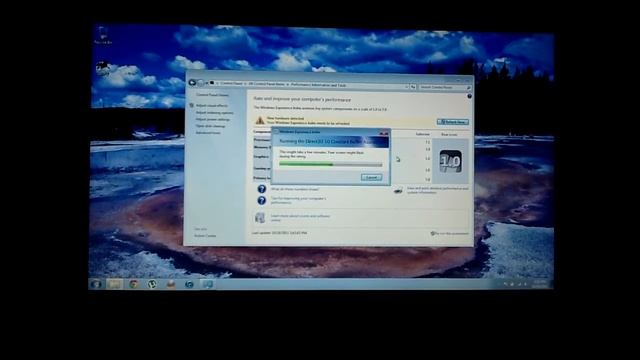640x360 pixels.
Task: Click the Control Panel breadcrumb segment
Action: (x=231, y=84)
